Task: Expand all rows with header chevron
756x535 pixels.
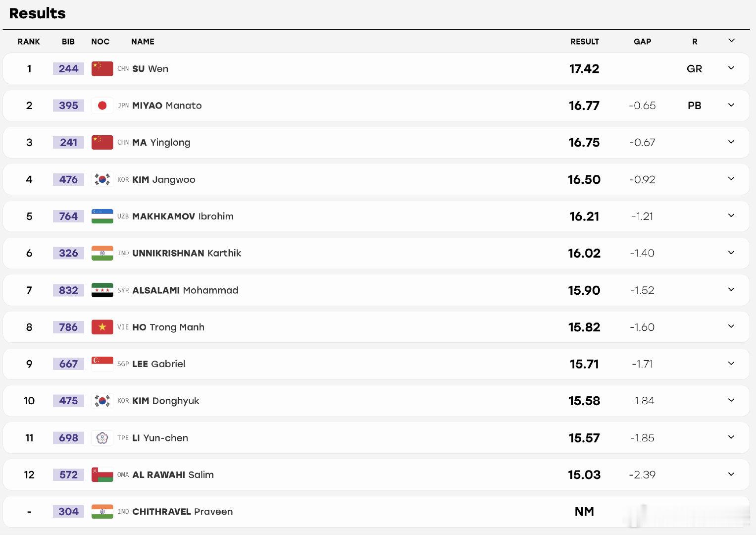Action: point(731,41)
